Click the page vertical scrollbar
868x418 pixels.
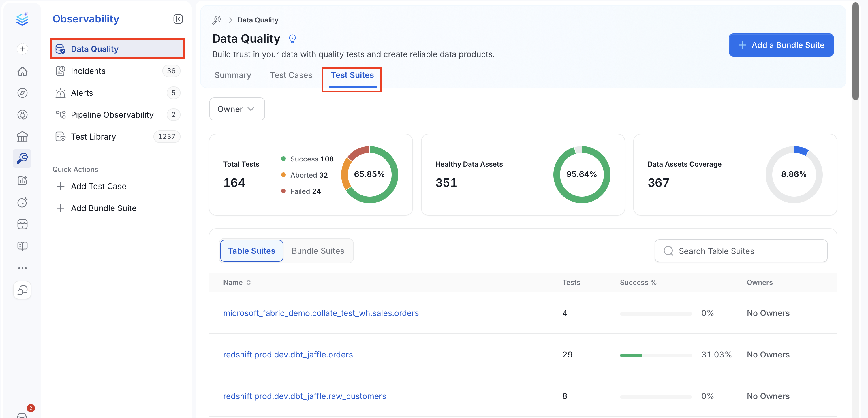tap(856, 51)
